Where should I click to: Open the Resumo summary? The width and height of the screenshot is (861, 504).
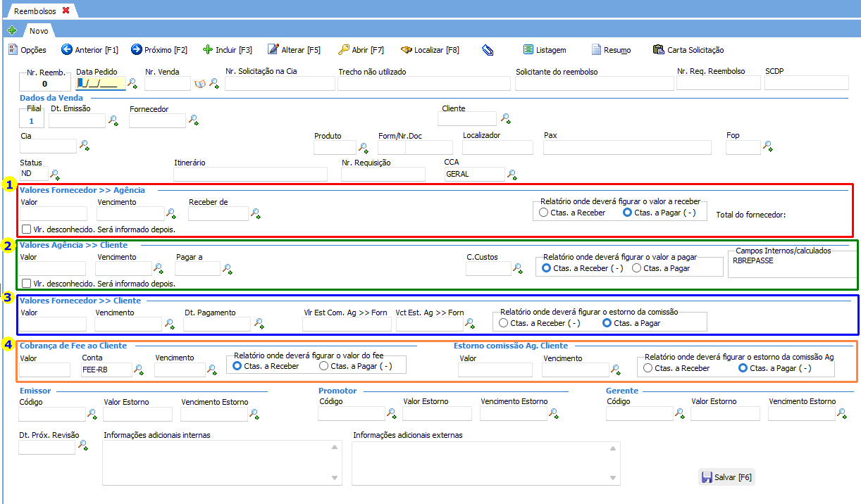point(611,50)
